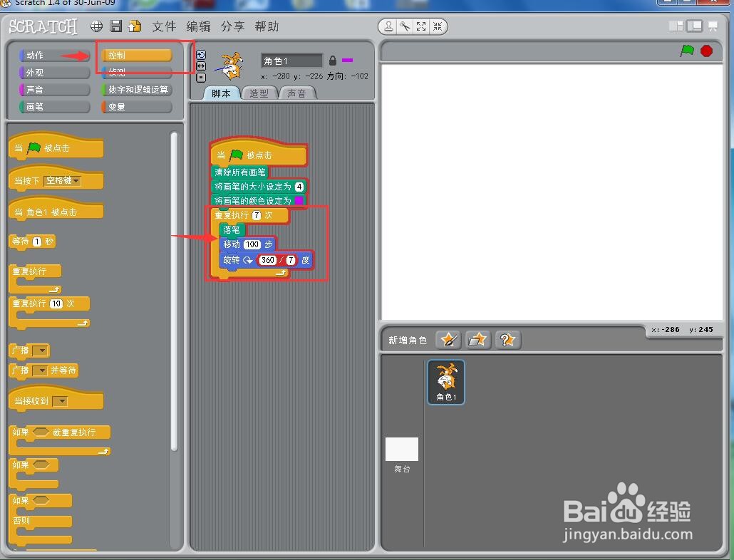Choose new sprite from file

click(478, 340)
